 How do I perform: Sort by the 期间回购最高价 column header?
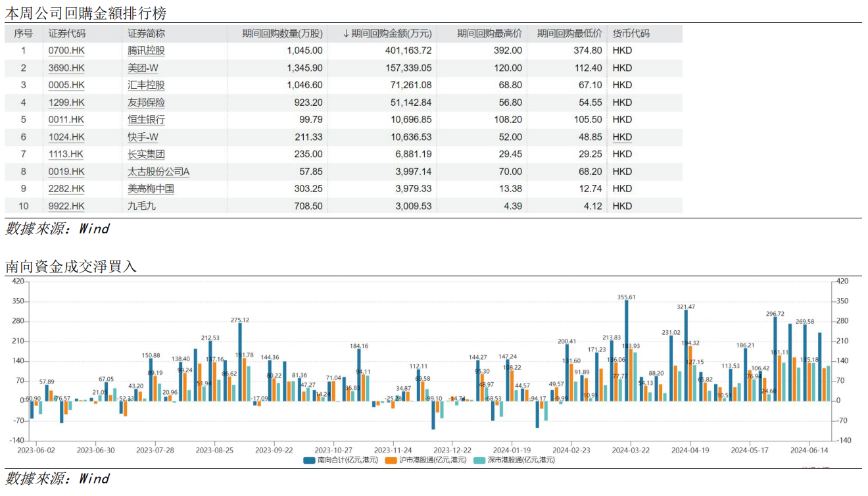(x=489, y=34)
